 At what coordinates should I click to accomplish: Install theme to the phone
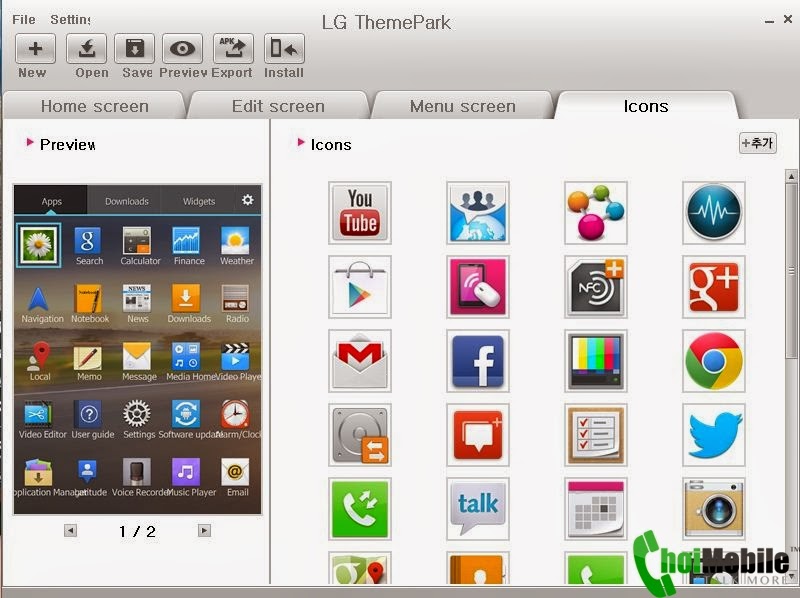point(284,49)
